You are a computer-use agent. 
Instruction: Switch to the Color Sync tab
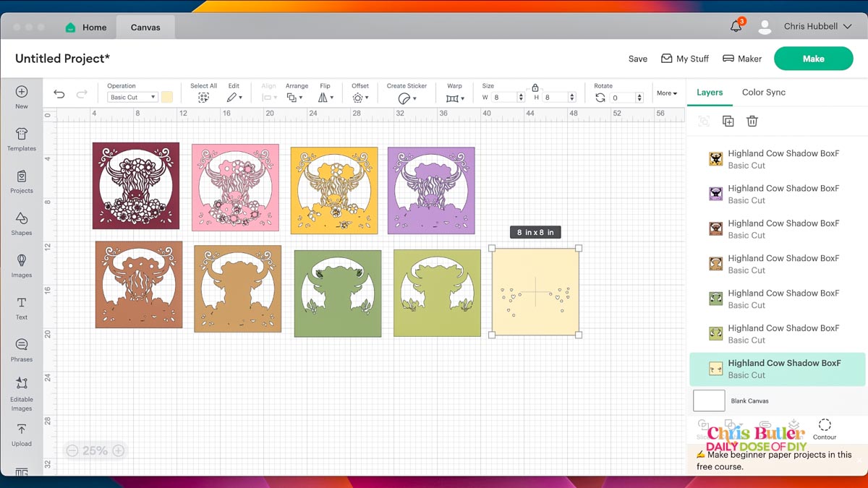click(x=764, y=93)
